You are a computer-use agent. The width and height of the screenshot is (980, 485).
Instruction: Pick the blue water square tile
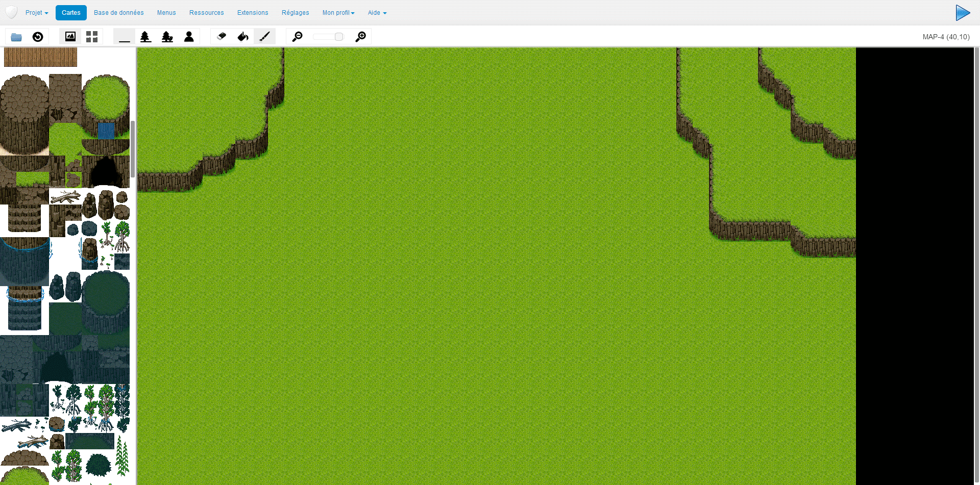[x=106, y=131]
